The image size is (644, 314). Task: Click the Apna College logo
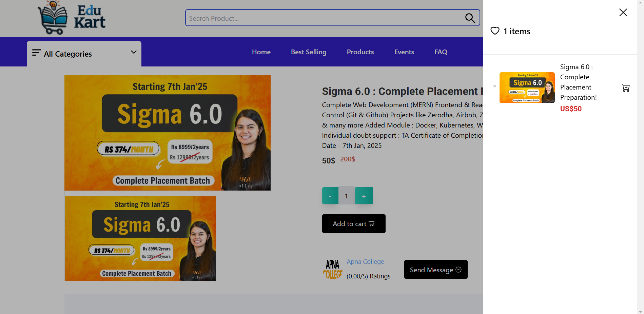[x=333, y=269]
